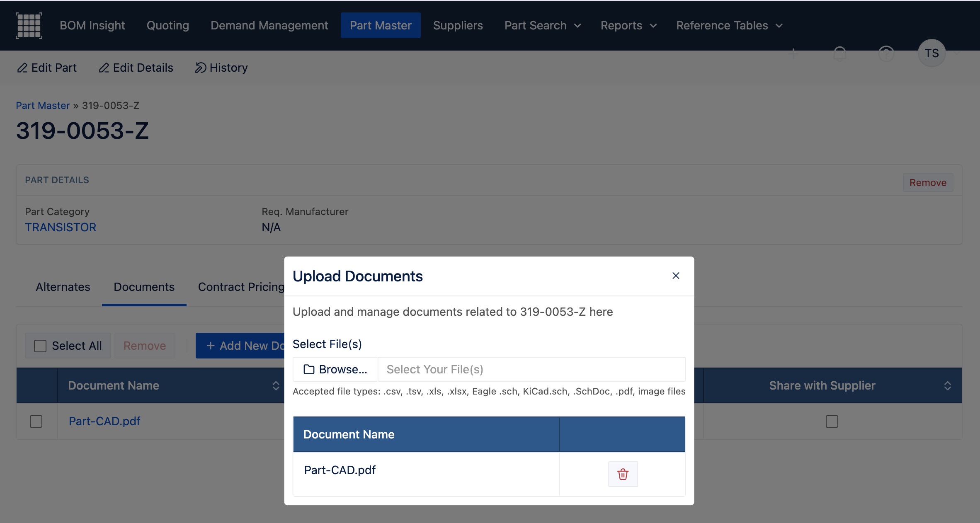Viewport: 980px width, 523px height.
Task: Click the TRANSISTOR category link
Action: tap(61, 227)
